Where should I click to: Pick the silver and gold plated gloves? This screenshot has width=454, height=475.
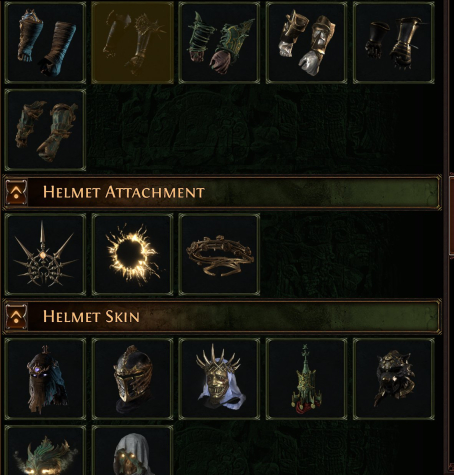pos(306,42)
